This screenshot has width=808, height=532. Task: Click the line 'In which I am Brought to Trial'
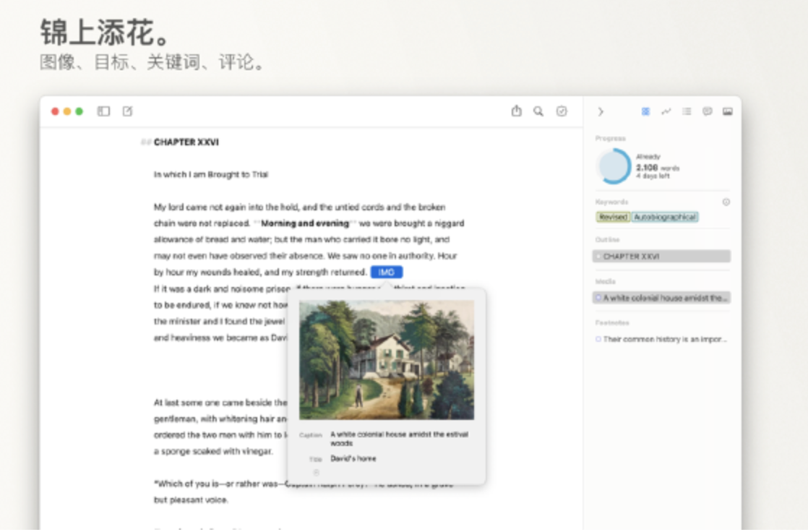(x=211, y=174)
